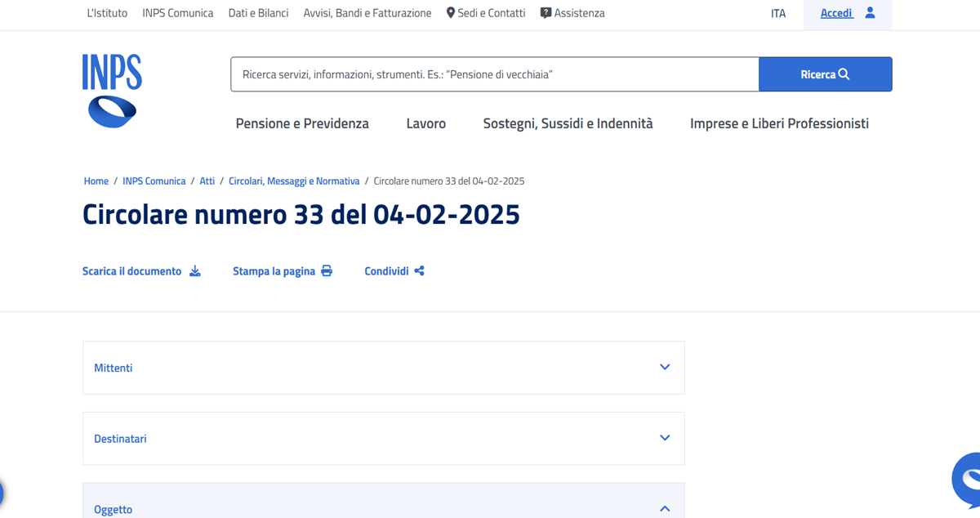
Task: Click the user icon beside Accedi
Action: point(868,12)
